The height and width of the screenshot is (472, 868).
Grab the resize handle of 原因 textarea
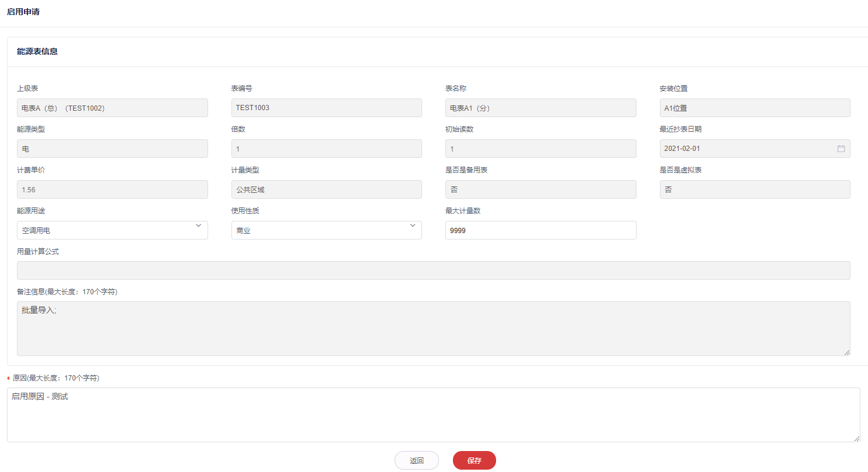[x=857, y=439]
